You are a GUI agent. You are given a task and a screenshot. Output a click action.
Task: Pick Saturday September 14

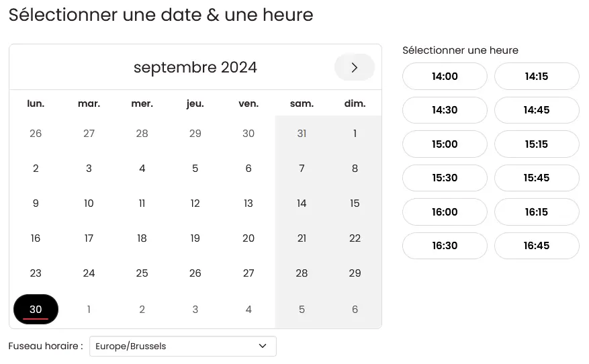(302, 203)
